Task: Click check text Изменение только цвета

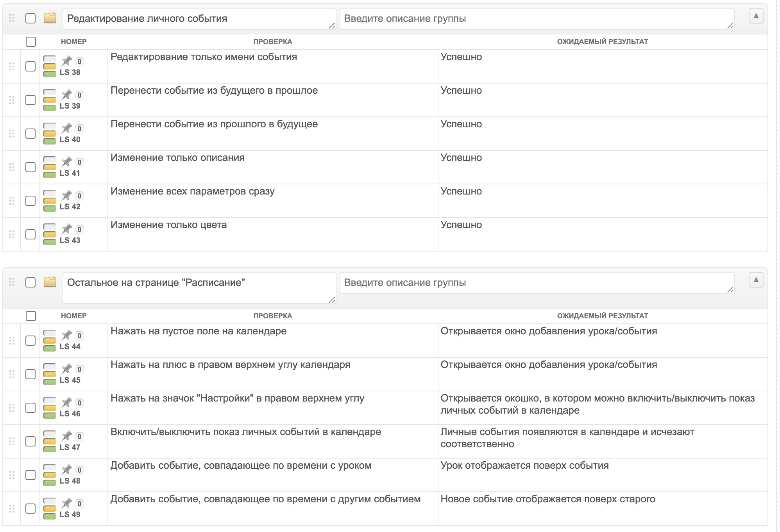Action: coord(169,225)
